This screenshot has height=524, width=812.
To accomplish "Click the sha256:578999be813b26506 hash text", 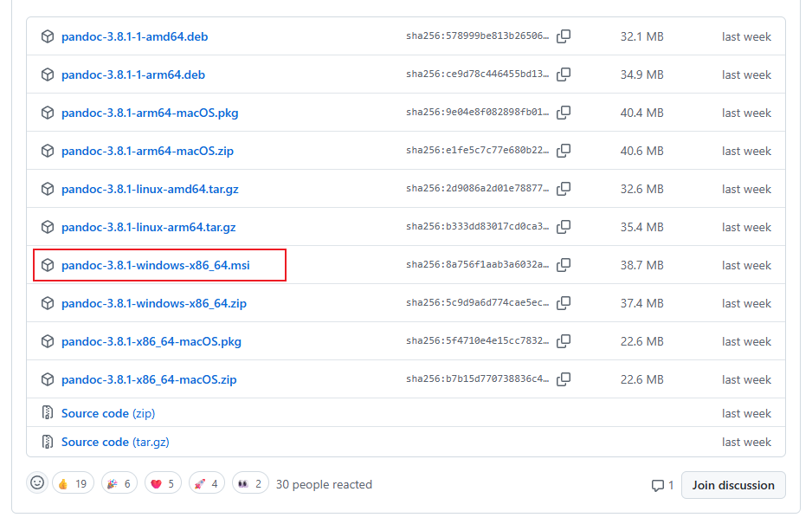I will [477, 36].
